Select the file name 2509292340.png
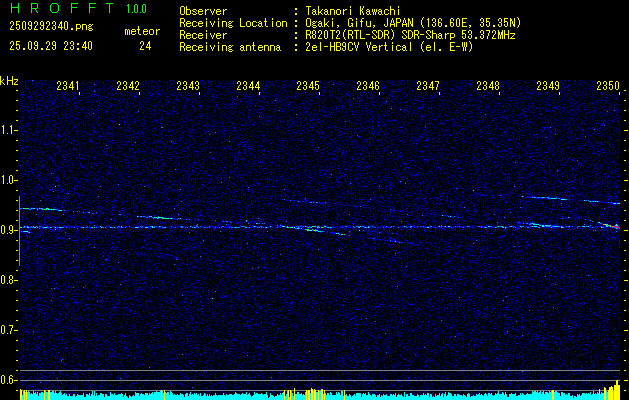Image resolution: width=629 pixels, height=400 pixels. tap(51, 27)
